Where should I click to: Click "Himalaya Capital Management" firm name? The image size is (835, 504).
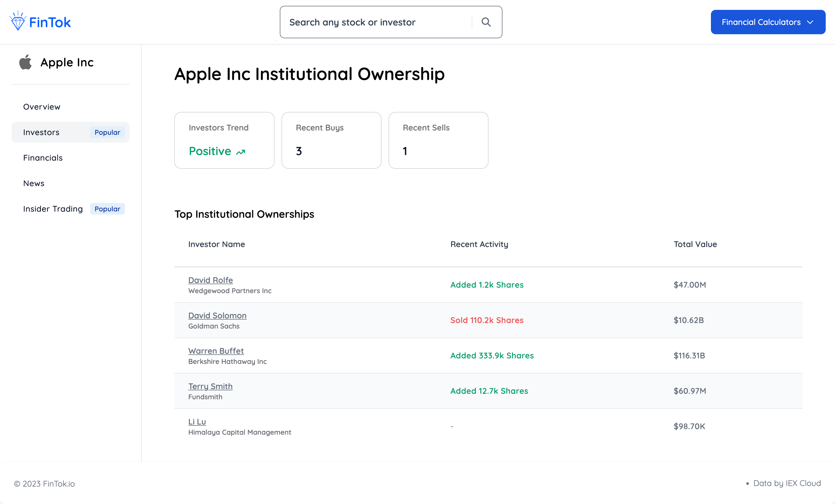coord(239,432)
